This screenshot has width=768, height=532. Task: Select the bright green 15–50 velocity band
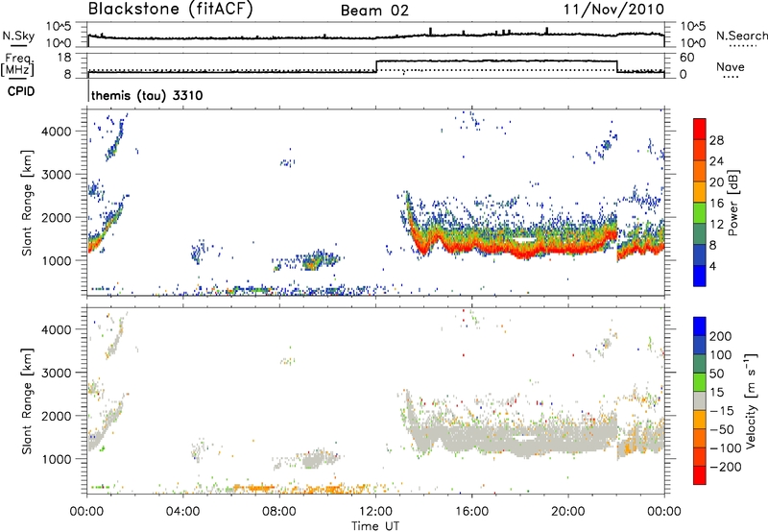(700, 382)
